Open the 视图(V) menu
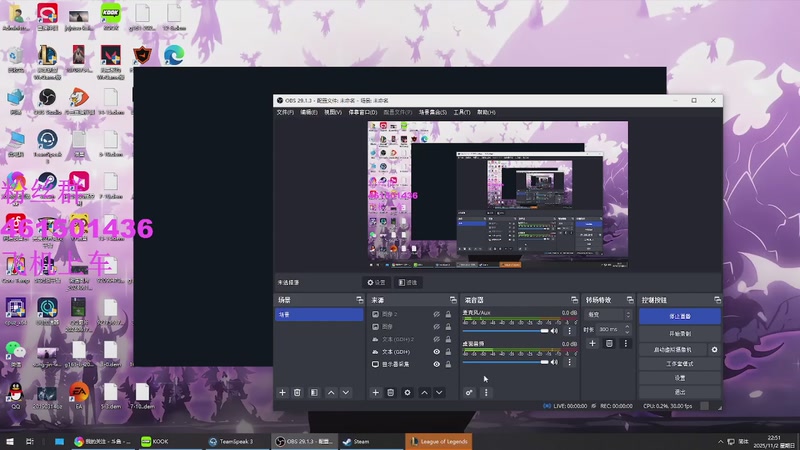 coord(333,112)
